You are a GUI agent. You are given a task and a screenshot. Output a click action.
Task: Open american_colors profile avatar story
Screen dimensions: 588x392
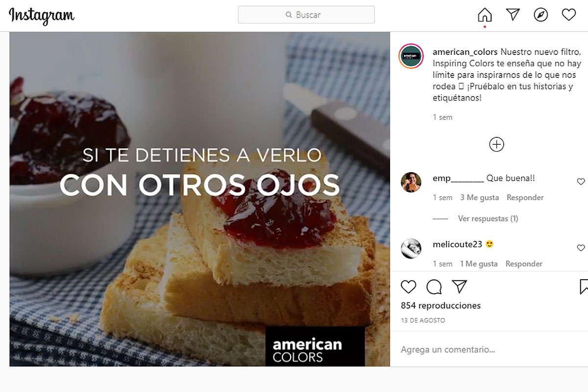[411, 56]
